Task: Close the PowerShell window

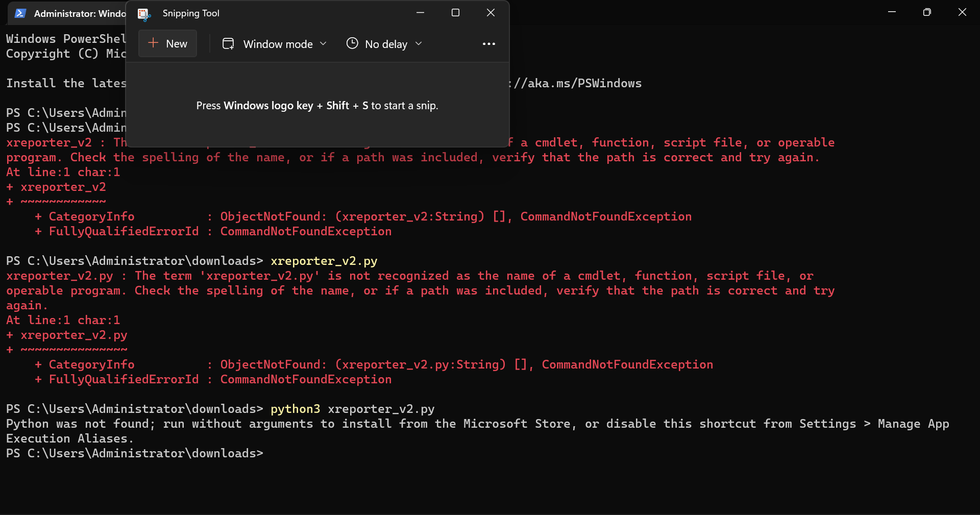Action: click(x=962, y=12)
